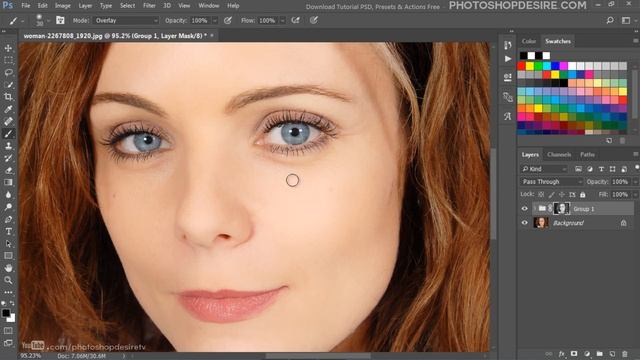Add a layer style via fx button

[562, 354]
